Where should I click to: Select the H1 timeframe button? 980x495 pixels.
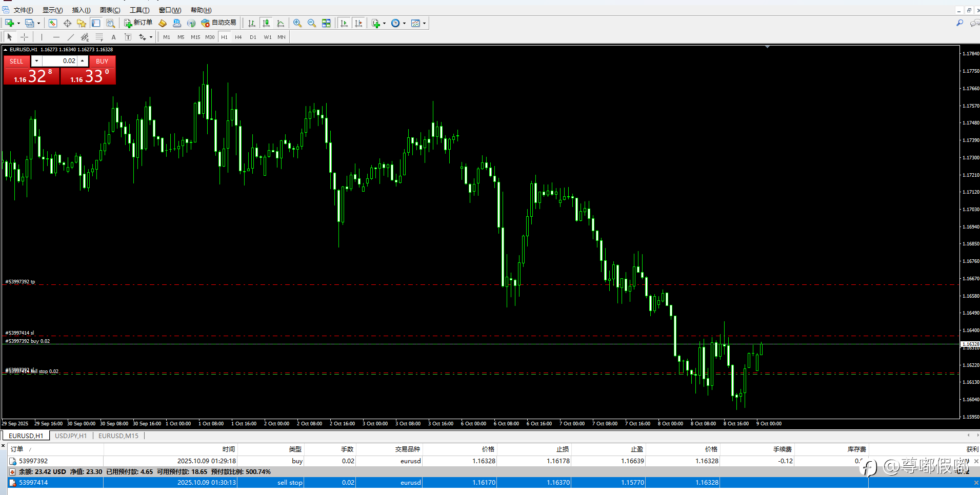coord(224,37)
